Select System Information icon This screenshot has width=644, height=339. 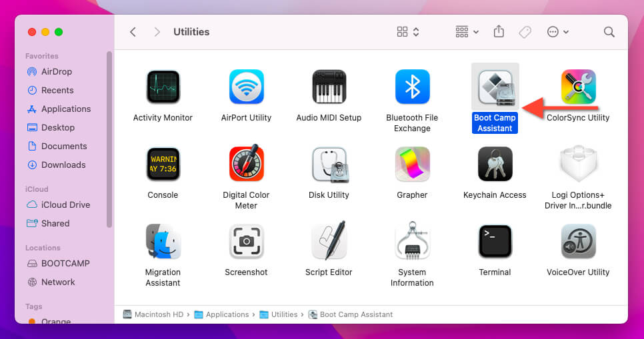click(413, 241)
